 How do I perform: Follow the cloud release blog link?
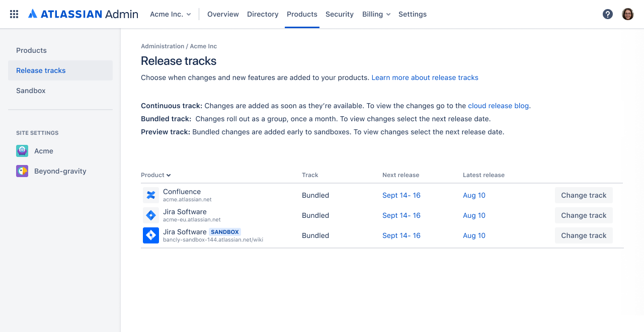point(498,106)
